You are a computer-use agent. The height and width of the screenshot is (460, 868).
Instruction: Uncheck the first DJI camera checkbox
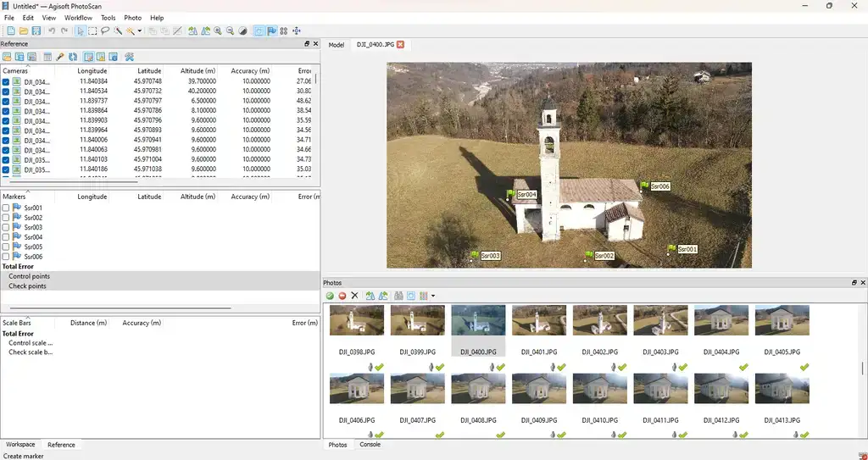click(6, 82)
